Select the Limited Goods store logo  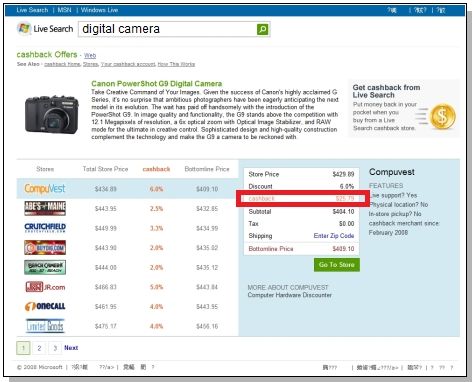(45, 326)
